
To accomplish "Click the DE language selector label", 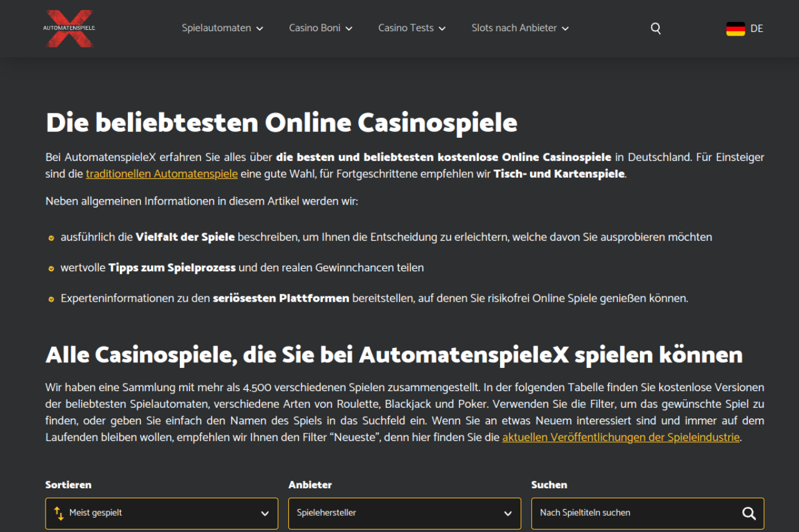I will click(757, 29).
